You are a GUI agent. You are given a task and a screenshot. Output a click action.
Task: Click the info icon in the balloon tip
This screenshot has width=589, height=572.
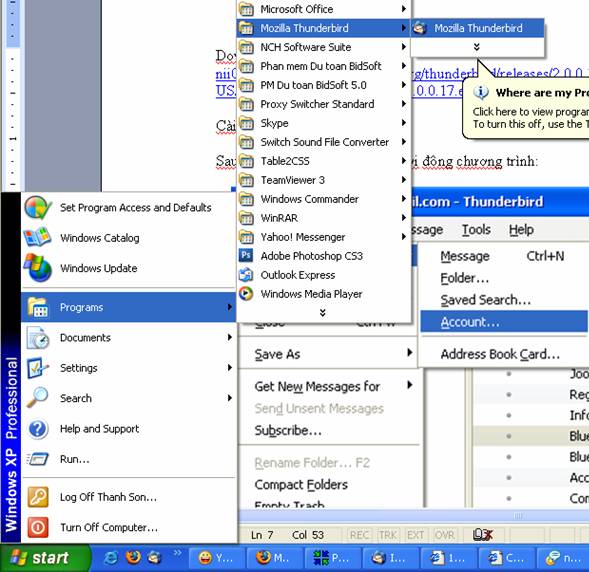coord(481,92)
